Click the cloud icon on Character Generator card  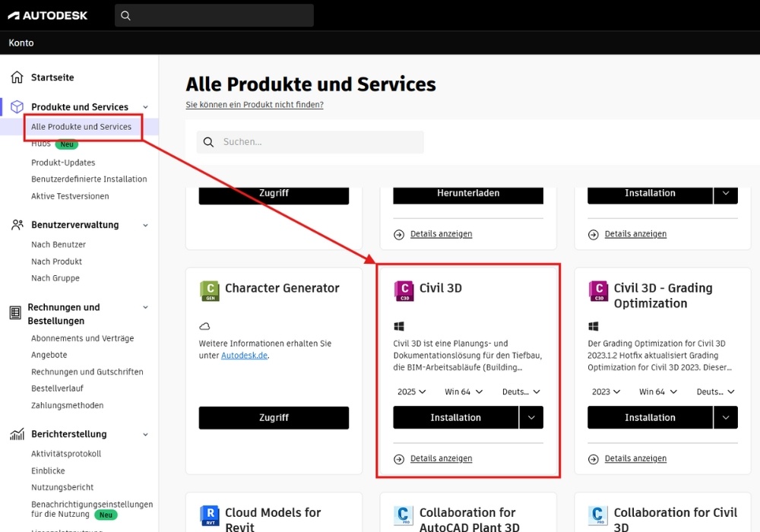pyautogui.click(x=204, y=326)
